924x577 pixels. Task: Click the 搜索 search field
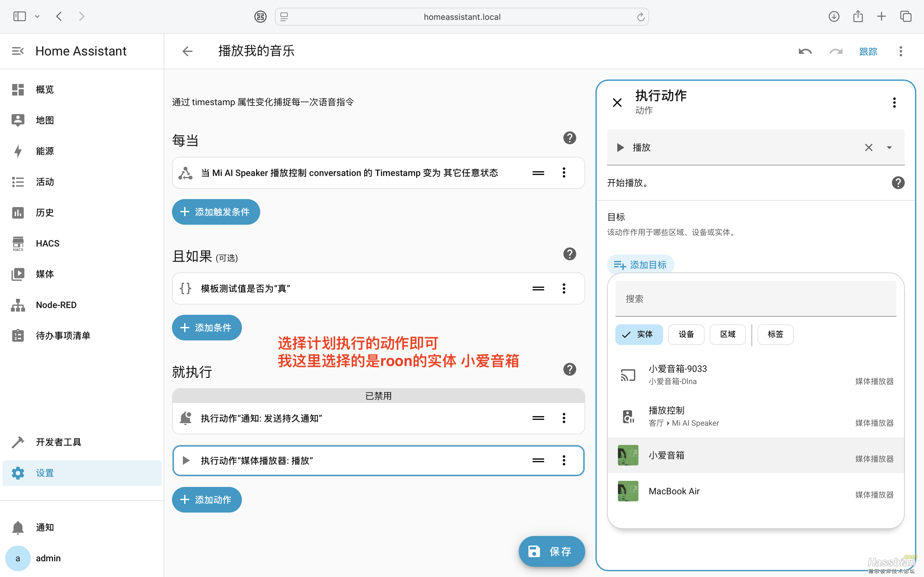click(x=755, y=299)
